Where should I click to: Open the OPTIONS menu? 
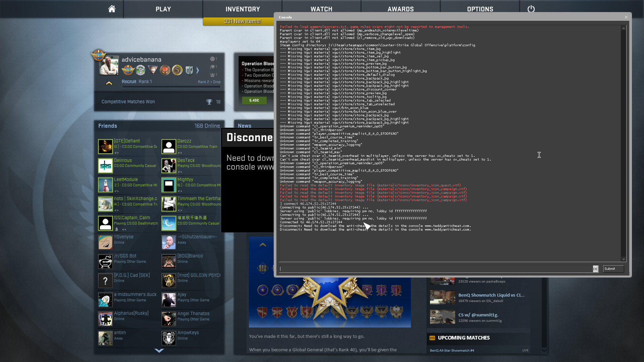point(480,9)
